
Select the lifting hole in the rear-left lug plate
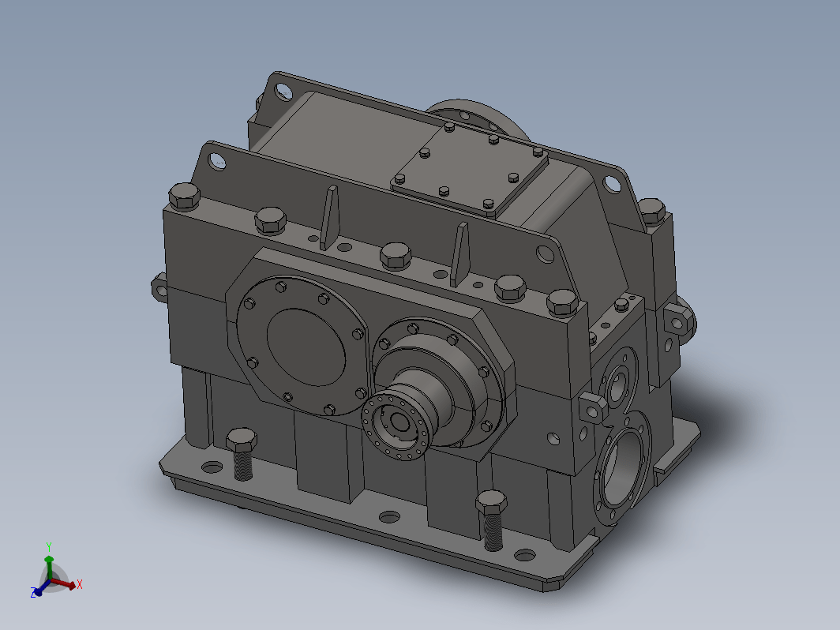pos(284,92)
